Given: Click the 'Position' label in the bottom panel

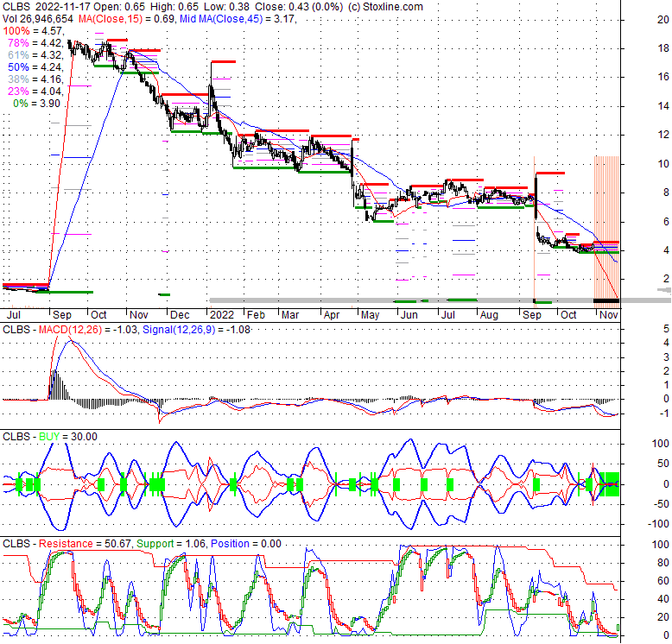Looking at the screenshot, I should tap(230, 544).
